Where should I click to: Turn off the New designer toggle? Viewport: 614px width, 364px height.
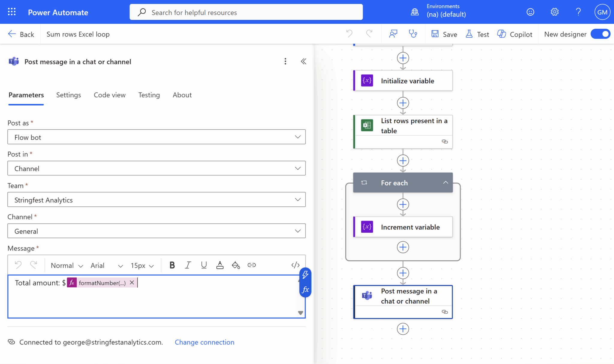(x=601, y=34)
